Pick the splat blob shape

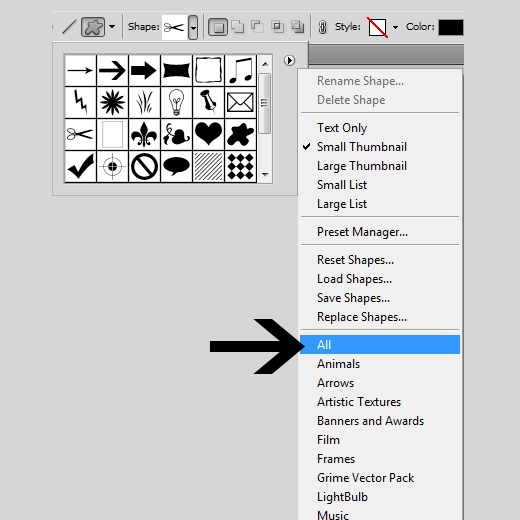tap(240, 134)
